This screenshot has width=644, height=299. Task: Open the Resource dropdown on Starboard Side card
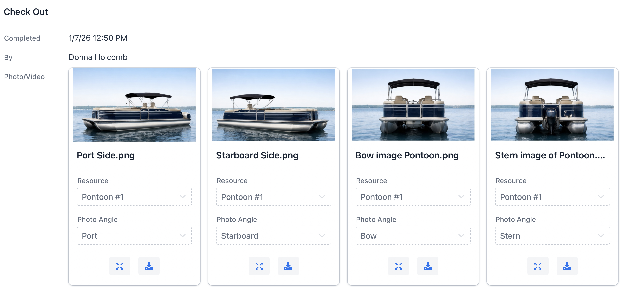coord(273,197)
